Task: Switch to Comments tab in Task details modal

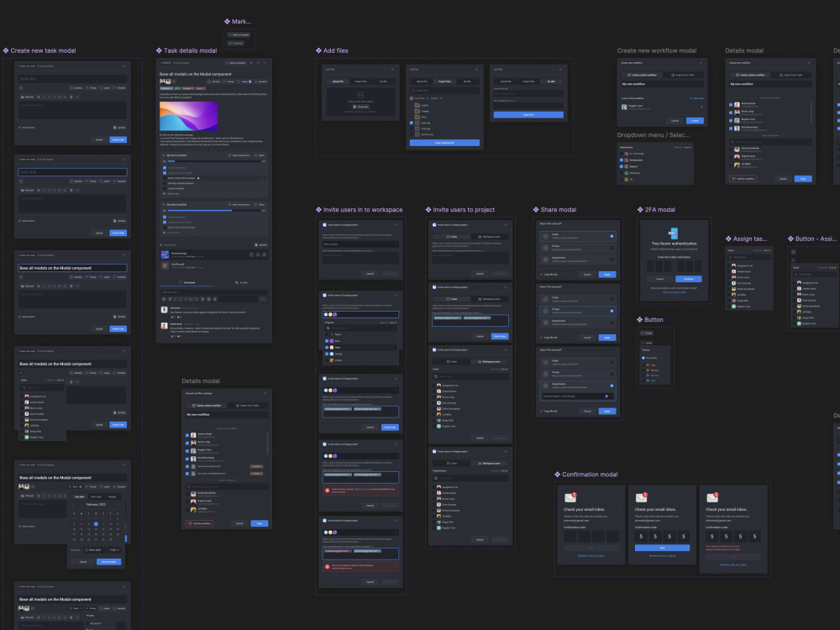Action: tap(187, 282)
